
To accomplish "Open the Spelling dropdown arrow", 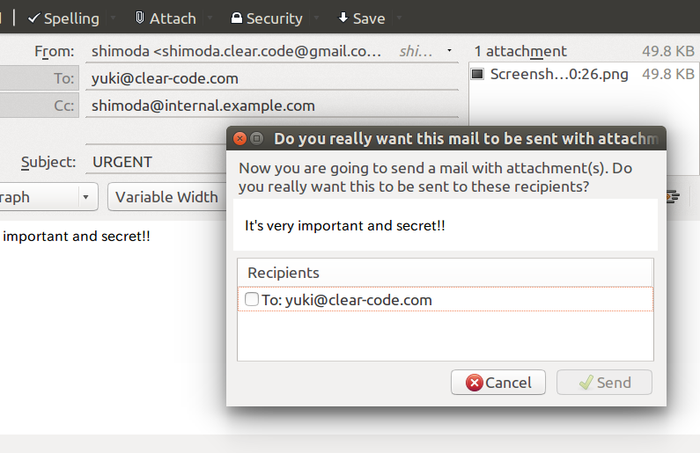I will tap(113, 18).
